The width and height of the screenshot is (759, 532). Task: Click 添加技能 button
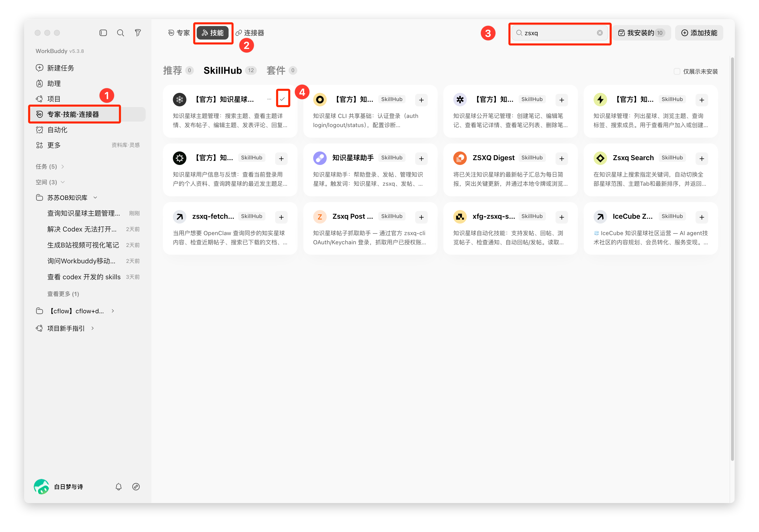699,33
